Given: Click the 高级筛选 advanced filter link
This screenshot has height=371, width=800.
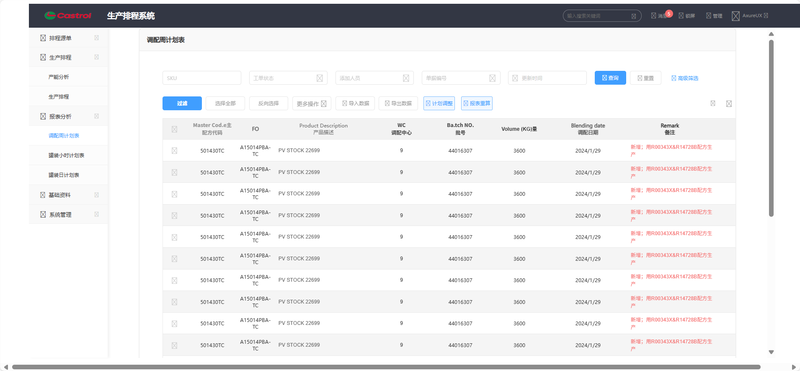Looking at the screenshot, I should (x=685, y=78).
